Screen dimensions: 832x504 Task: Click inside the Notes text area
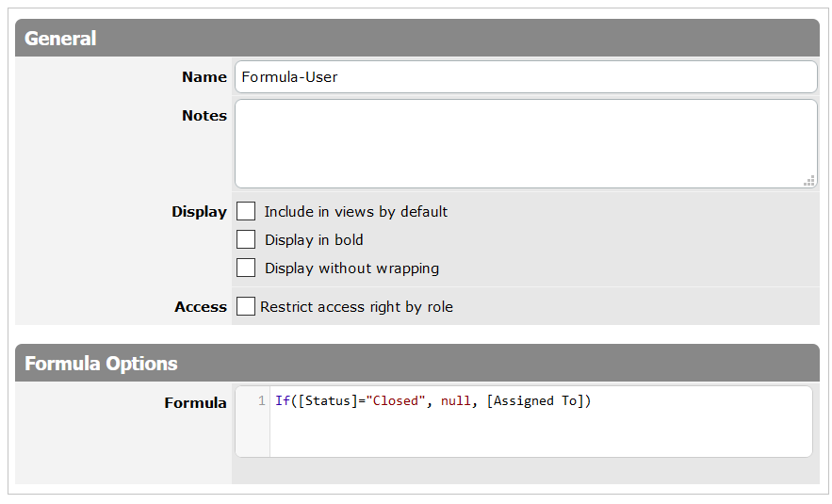coord(526,144)
